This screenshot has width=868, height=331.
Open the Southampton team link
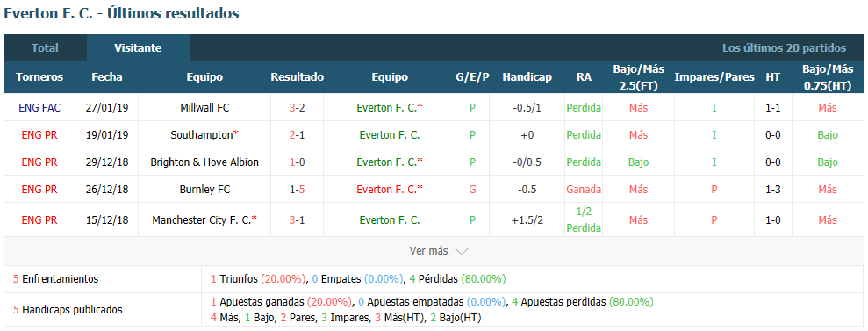point(204,134)
